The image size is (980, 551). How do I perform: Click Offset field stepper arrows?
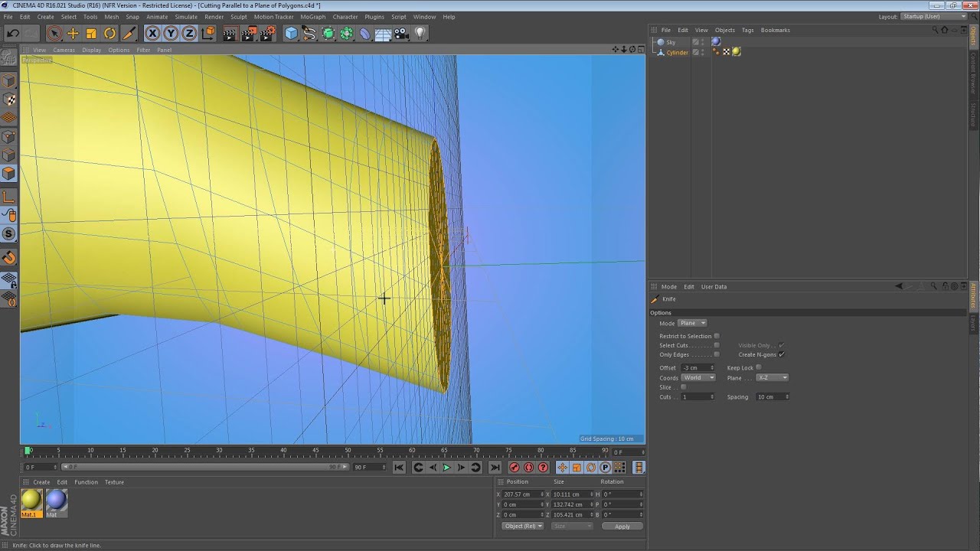pyautogui.click(x=712, y=368)
